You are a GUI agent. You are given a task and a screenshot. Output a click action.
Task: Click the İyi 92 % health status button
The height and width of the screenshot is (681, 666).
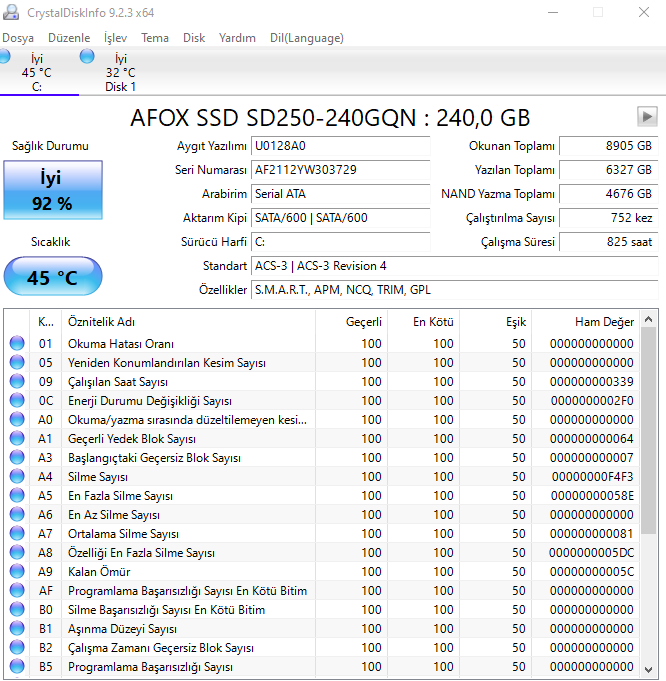pyautogui.click(x=53, y=190)
